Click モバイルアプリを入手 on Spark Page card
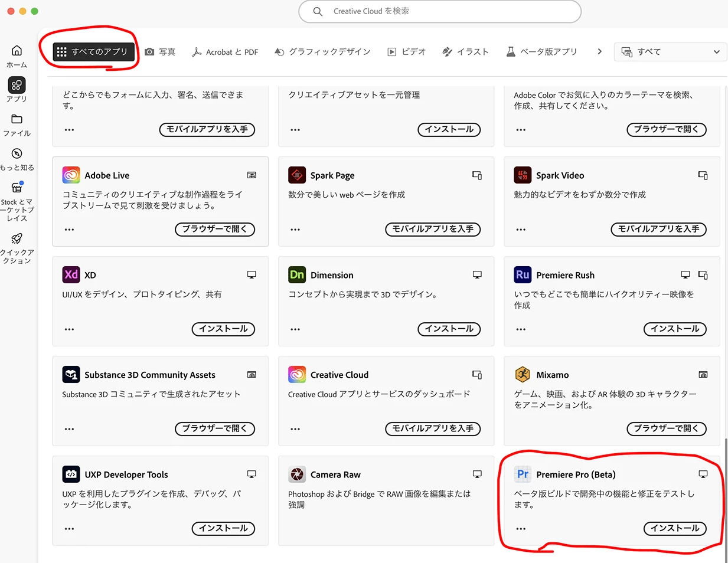Screen dimensions: 728x563 point(433,230)
